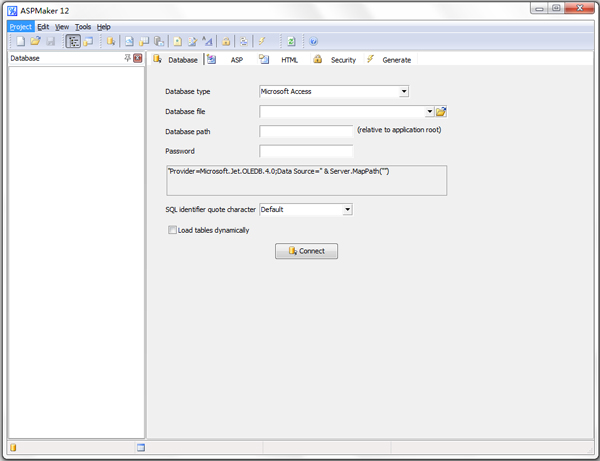600x461 pixels.
Task: Click the blue Help icon in toolbar
Action: tap(314, 42)
